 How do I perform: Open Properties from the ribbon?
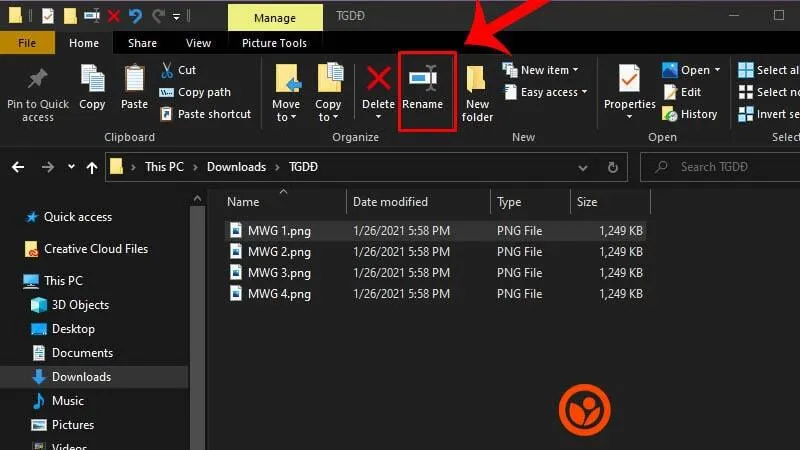(630, 92)
